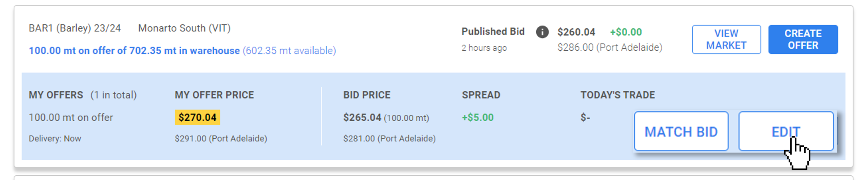Click the BAR1 (Barley) 23/24 commodity title
Viewport: 868px width, 180px height.
point(74,28)
